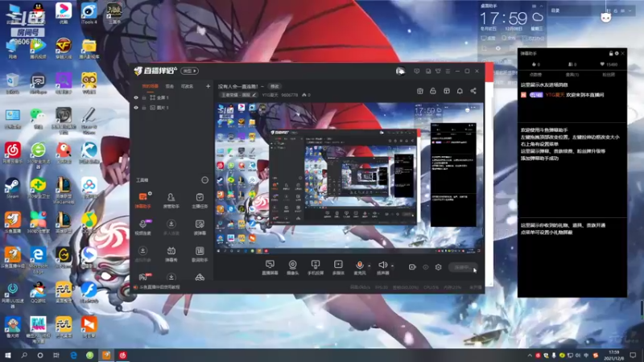Open the layout icon beside the bell
Image resolution: width=644 pixels, height=362 pixels.
[447, 91]
